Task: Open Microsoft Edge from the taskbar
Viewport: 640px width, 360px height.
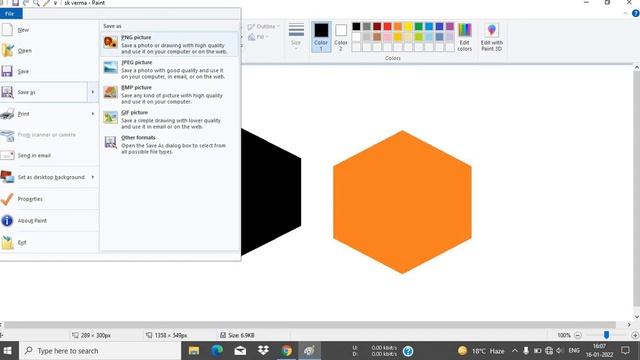Action: [217, 351]
